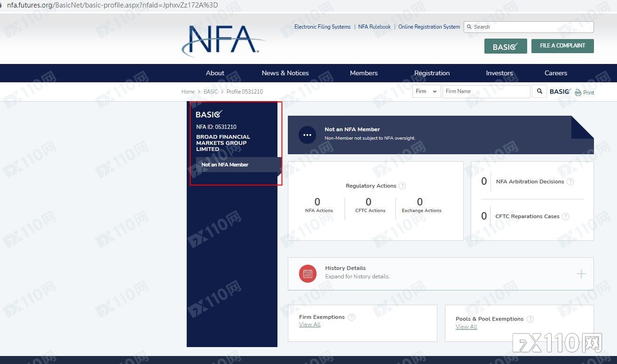Go to the BASIC breadcrumb

click(211, 92)
